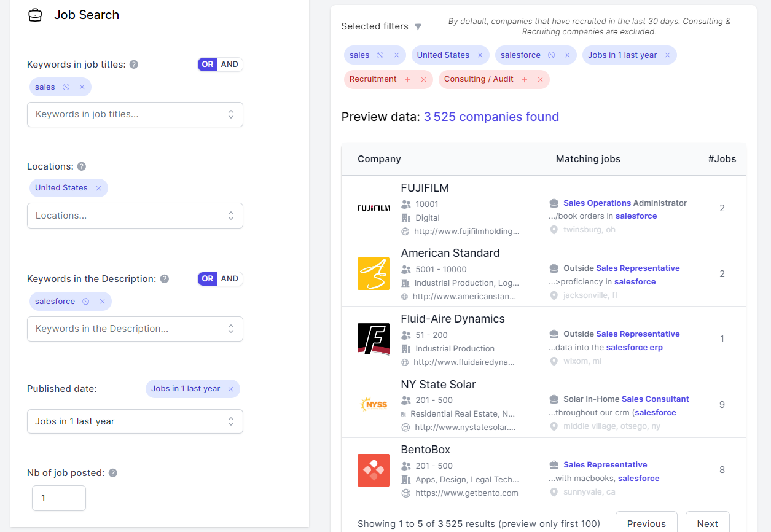Screen dimensions: 771x532
Task: Open help for Keywords in the Description
Action: point(165,279)
